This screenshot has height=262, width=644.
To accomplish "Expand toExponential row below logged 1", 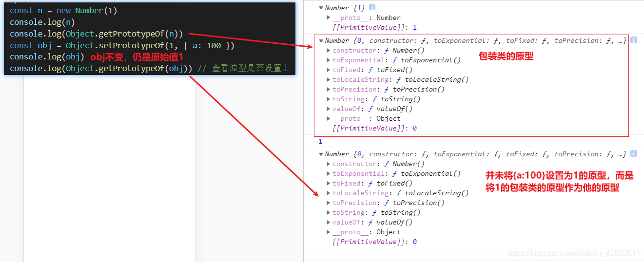I will [x=329, y=173].
